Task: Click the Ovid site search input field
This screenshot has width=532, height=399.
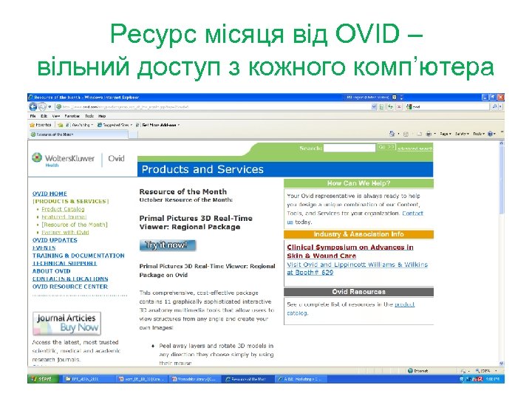Action: tap(349, 148)
